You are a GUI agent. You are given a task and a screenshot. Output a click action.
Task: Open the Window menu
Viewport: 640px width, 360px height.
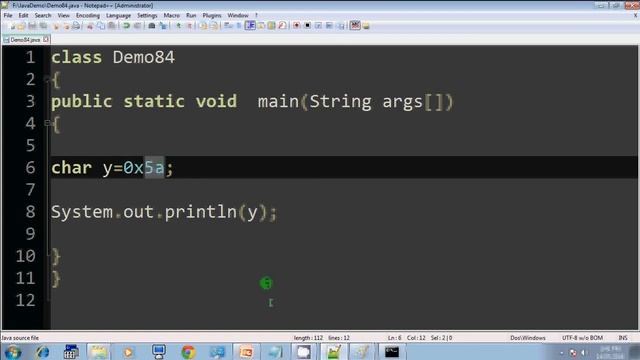point(238,15)
